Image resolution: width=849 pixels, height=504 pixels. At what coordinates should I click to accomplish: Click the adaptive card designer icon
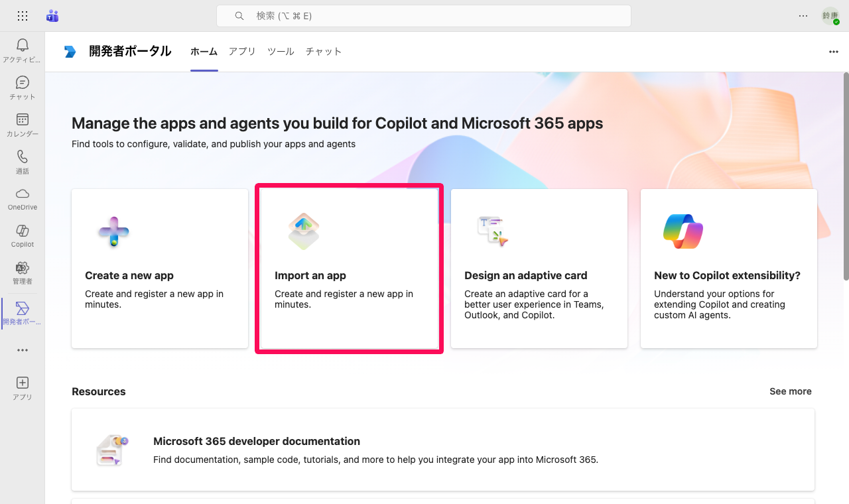click(493, 231)
